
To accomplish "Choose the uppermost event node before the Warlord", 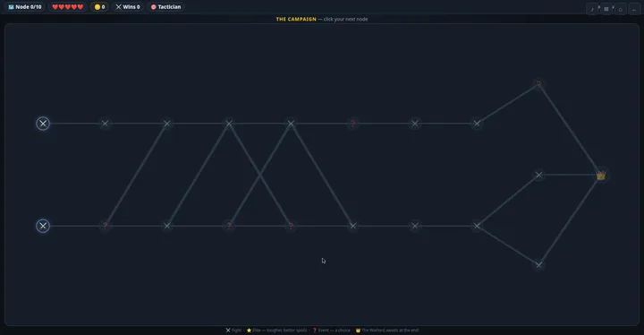I will click(538, 84).
